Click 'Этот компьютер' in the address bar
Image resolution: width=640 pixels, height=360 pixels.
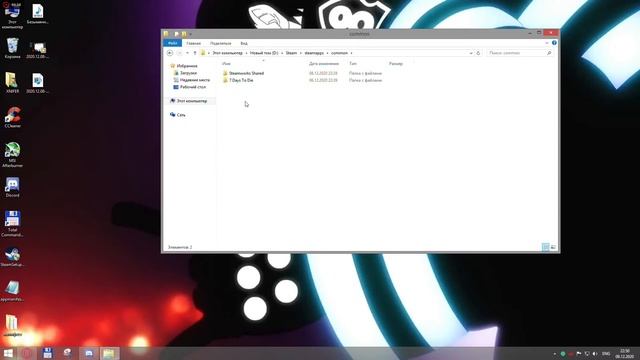(x=227, y=53)
